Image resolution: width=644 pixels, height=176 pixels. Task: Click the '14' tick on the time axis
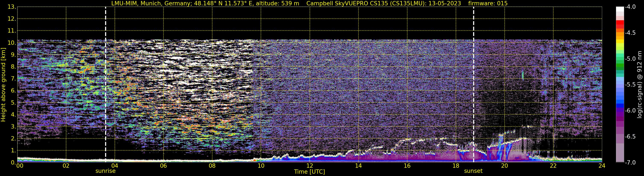358,166
